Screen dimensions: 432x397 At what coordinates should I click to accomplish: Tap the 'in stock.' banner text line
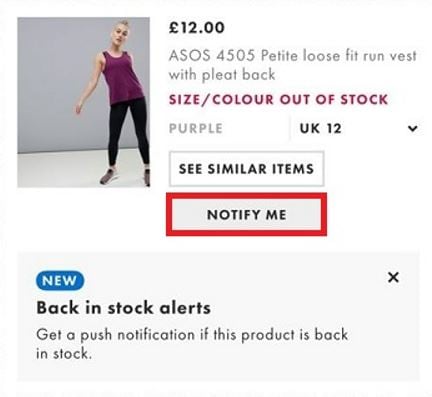coord(64,353)
